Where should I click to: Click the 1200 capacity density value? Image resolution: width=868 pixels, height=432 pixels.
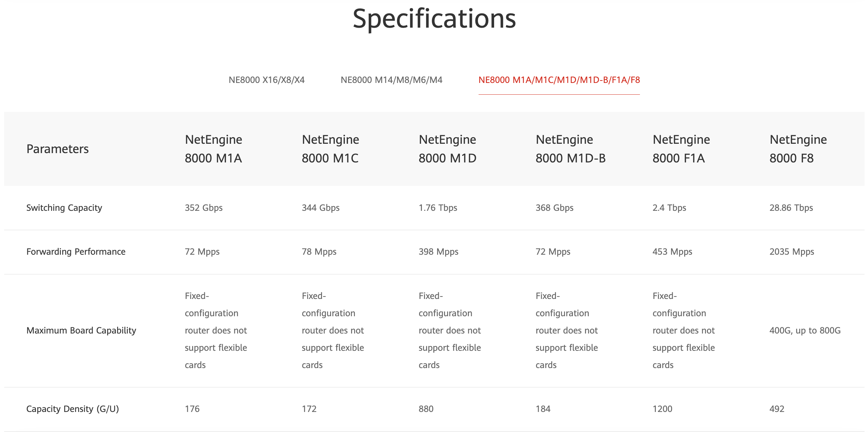(662, 409)
